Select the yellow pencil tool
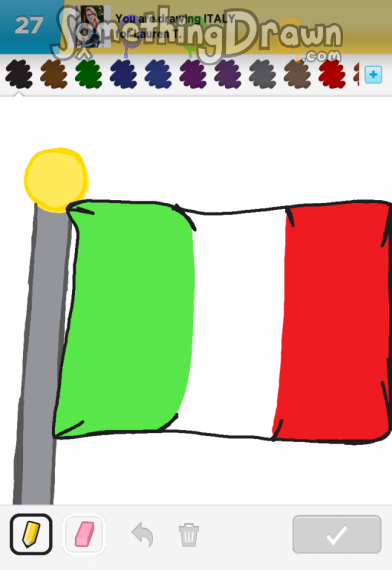 (x=31, y=534)
